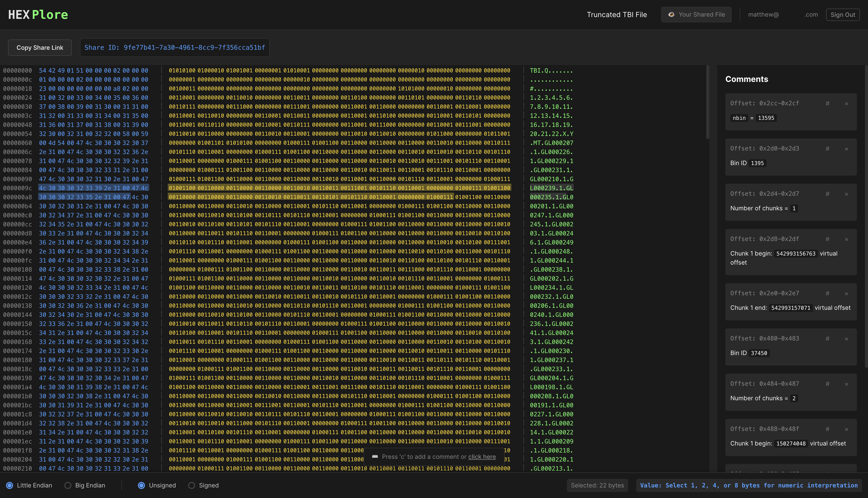Click ASCII text 'TBI.Q.......'

pos(552,70)
